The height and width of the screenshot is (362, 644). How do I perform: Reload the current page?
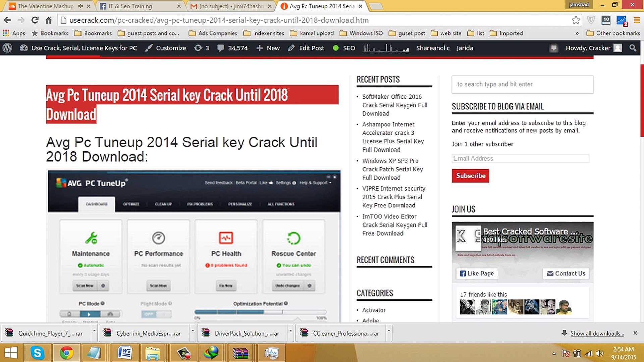click(x=35, y=20)
